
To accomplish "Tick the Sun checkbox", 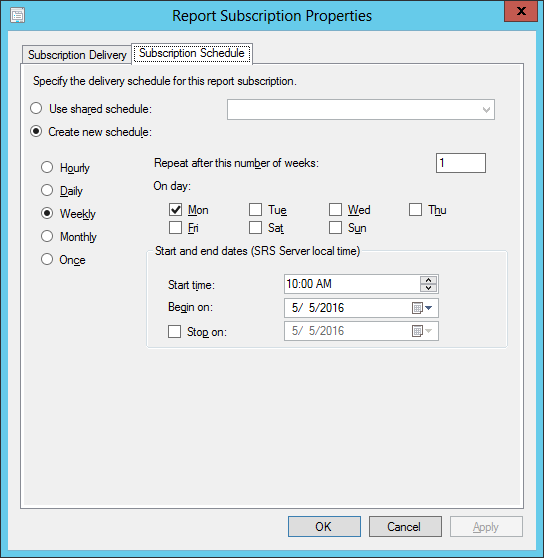I will point(335,227).
